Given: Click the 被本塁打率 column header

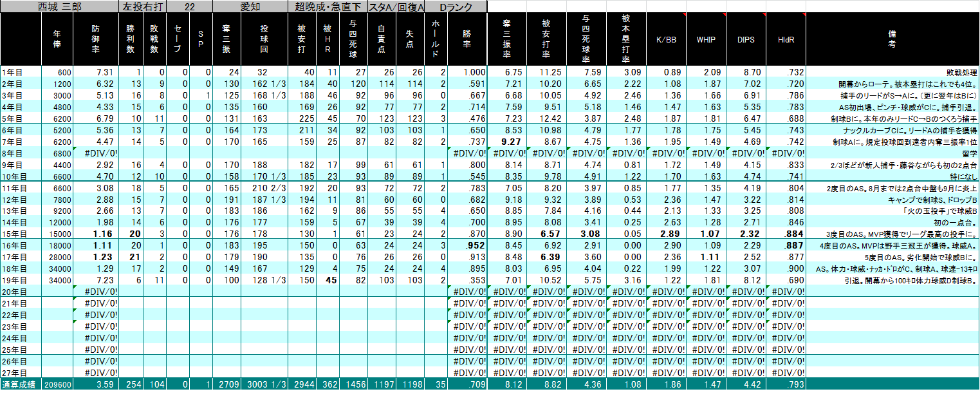Looking at the screenshot, I should click(626, 39).
